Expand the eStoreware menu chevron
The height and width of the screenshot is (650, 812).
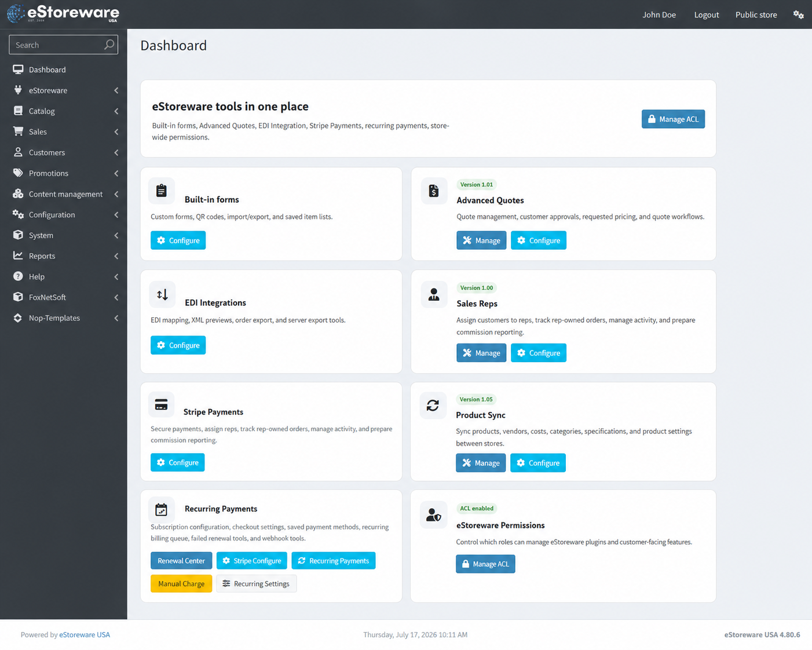[x=116, y=90]
